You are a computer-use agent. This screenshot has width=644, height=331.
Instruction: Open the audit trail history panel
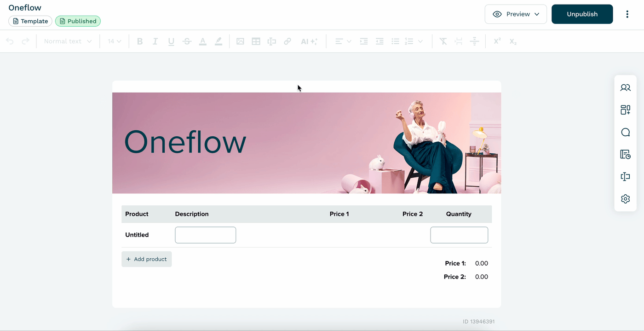point(625,154)
